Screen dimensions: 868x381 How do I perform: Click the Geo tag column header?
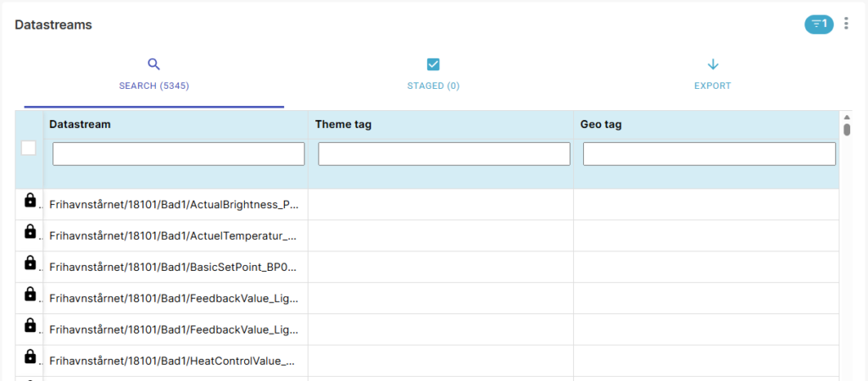coord(601,124)
